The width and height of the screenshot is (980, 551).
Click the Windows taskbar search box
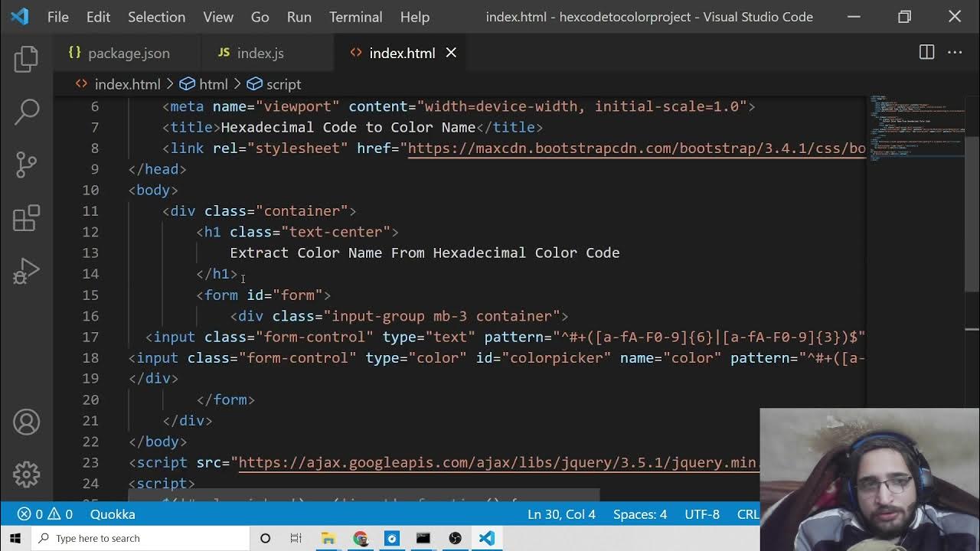(x=142, y=538)
